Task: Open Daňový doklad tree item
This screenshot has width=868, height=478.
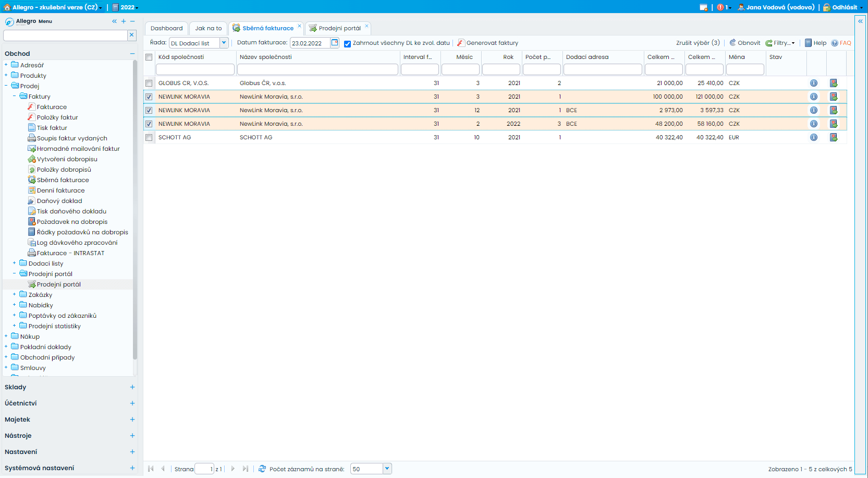Action: coord(55,201)
